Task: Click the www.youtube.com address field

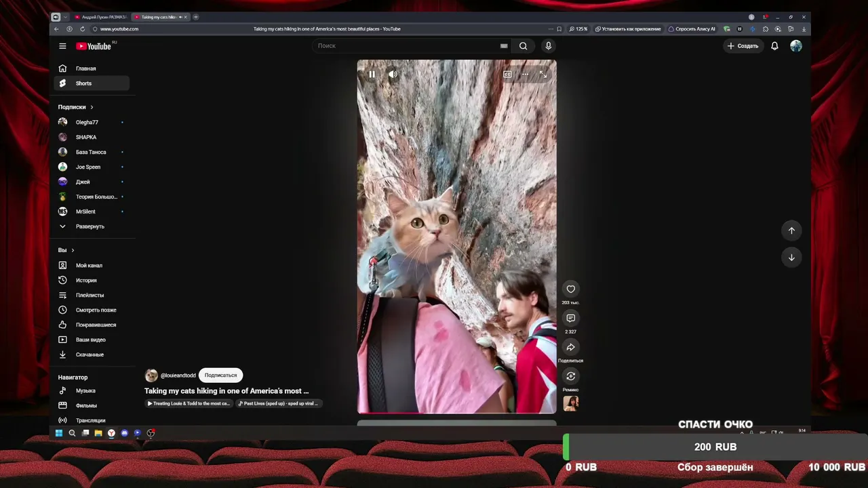Action: point(119,29)
